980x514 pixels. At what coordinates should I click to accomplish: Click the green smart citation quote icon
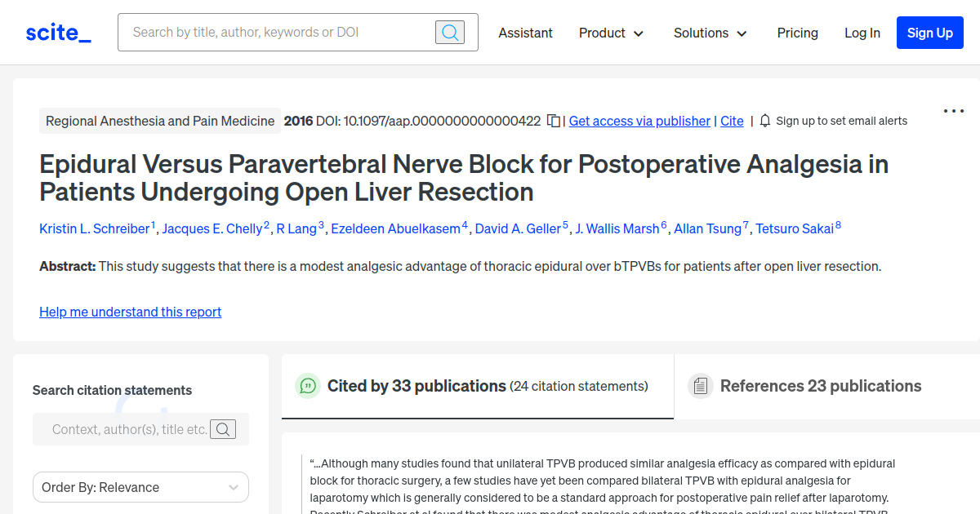click(308, 386)
